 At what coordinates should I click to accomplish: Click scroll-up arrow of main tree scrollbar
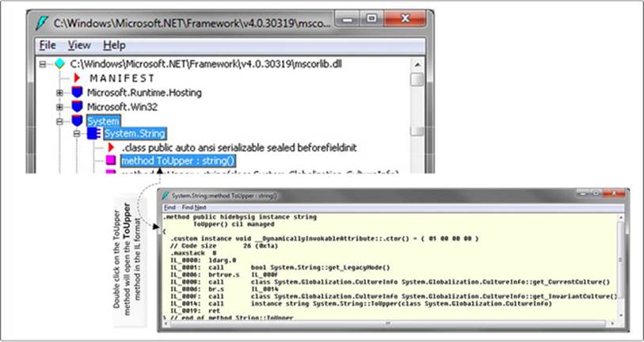[417, 65]
